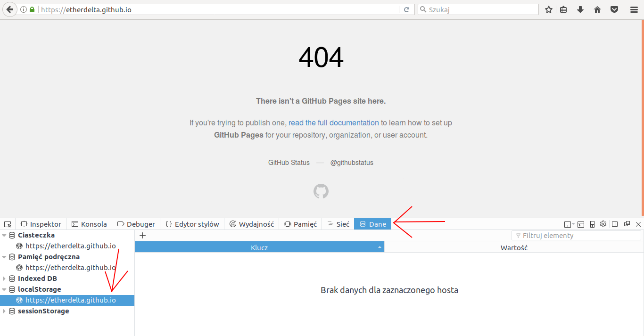
Task: Toggle the split console icon
Action: point(581,224)
